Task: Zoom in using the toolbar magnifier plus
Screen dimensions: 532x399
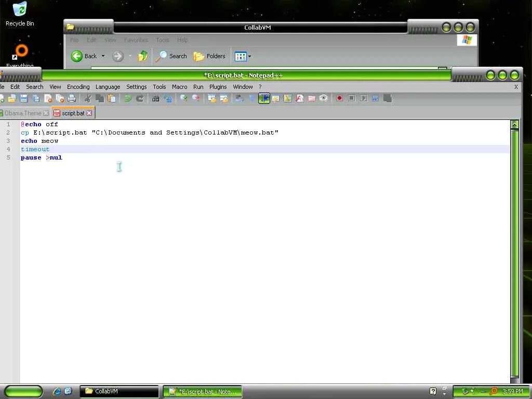Action: tap(184, 98)
